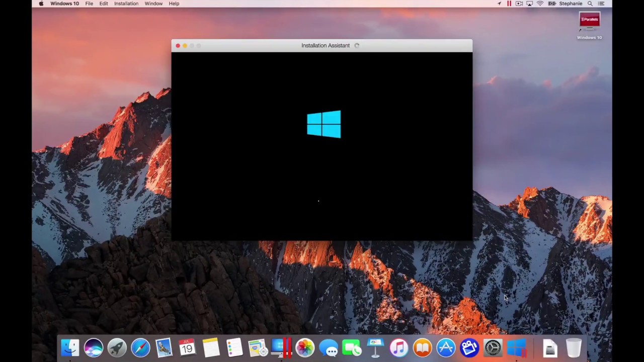The image size is (644, 362).
Task: Open Mail stamp icon in Dock
Action: pos(164,348)
